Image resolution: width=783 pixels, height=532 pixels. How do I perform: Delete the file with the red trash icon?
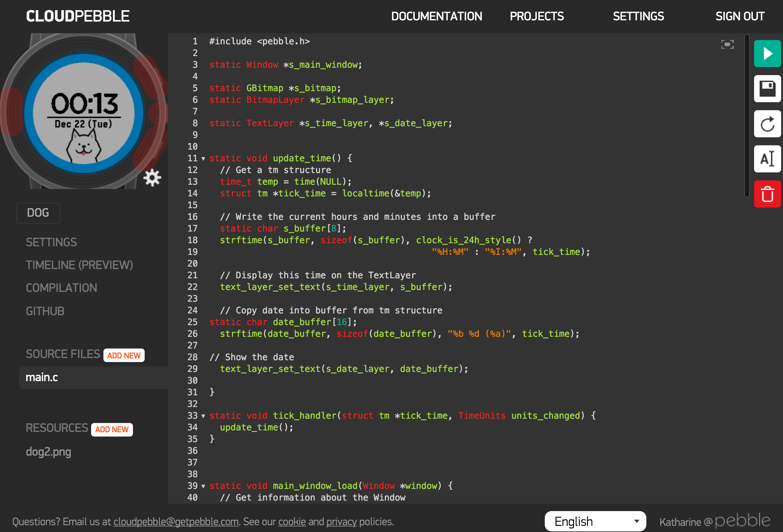767,194
